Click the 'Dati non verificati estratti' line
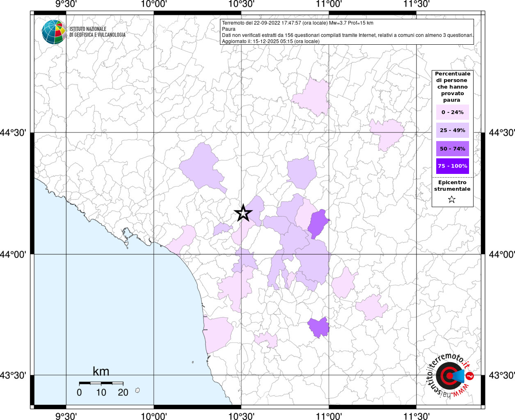This screenshot has height=420, width=515. point(348,35)
